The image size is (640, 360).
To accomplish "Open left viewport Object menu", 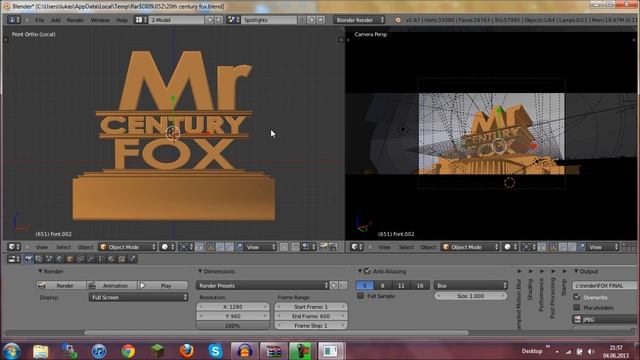I will [85, 247].
